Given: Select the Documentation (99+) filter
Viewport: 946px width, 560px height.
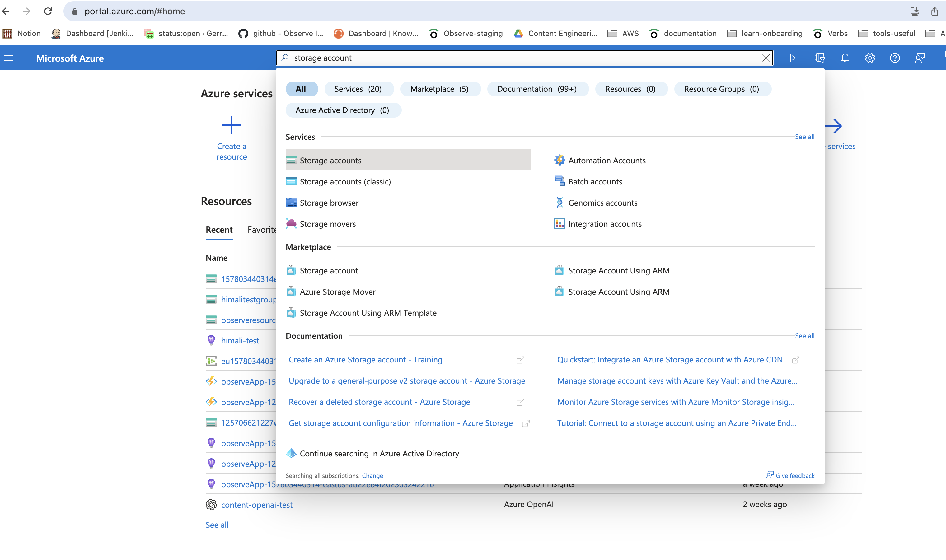Looking at the screenshot, I should [536, 89].
